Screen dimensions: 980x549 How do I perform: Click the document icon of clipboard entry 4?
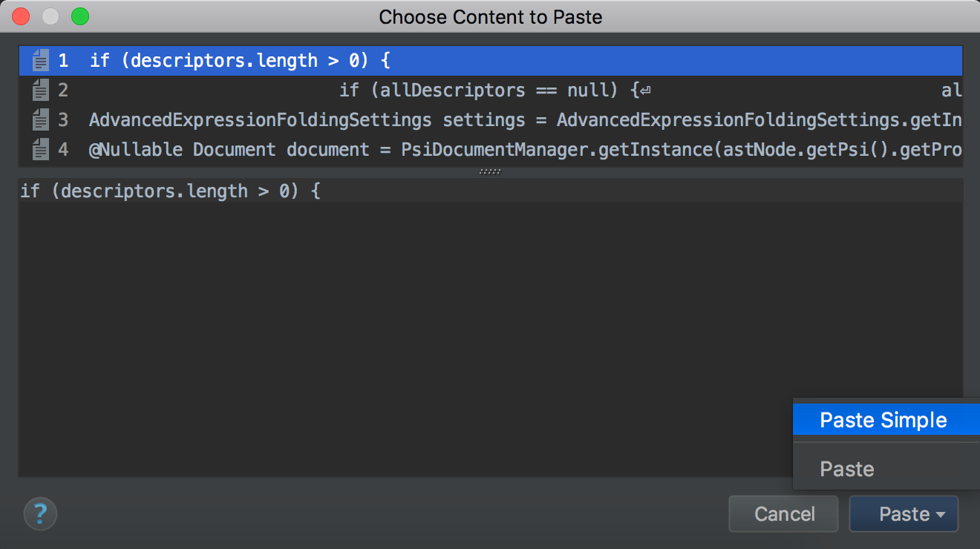41,150
